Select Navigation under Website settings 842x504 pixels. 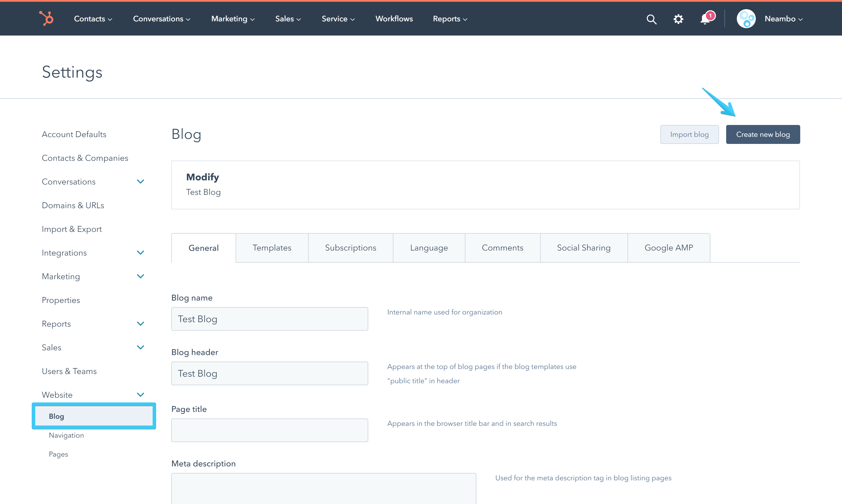(66, 435)
